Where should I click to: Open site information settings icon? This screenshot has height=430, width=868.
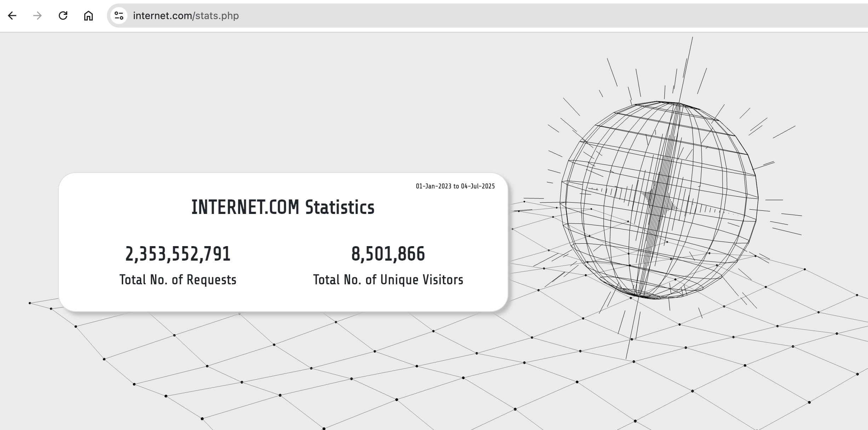[119, 16]
